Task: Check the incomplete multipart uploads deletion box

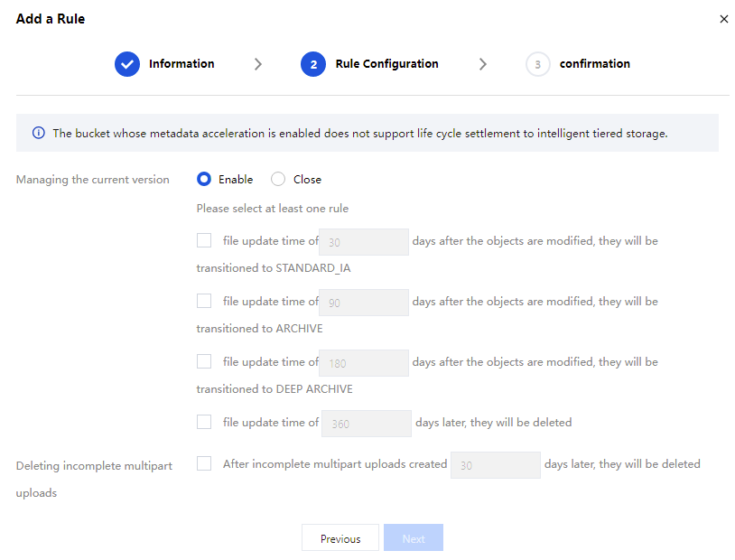Action: [204, 463]
